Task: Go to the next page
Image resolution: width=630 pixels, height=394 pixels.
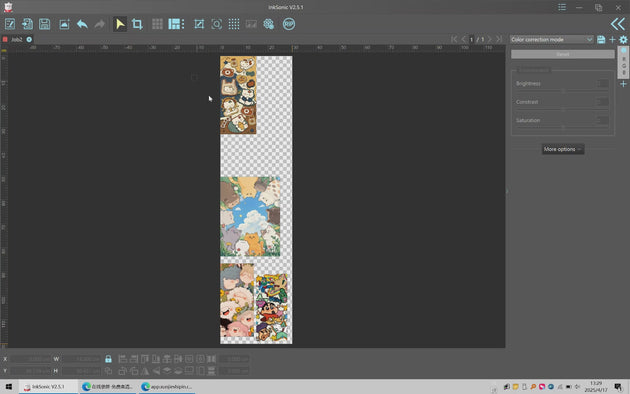Action: click(x=490, y=39)
